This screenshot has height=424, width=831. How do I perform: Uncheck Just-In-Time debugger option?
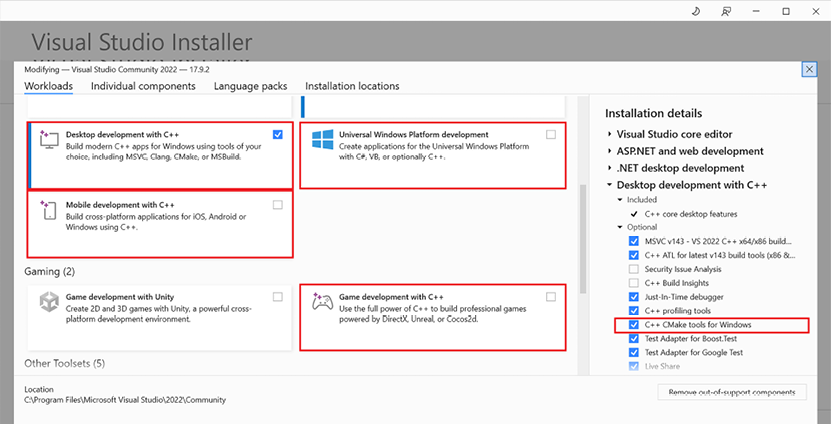point(633,297)
